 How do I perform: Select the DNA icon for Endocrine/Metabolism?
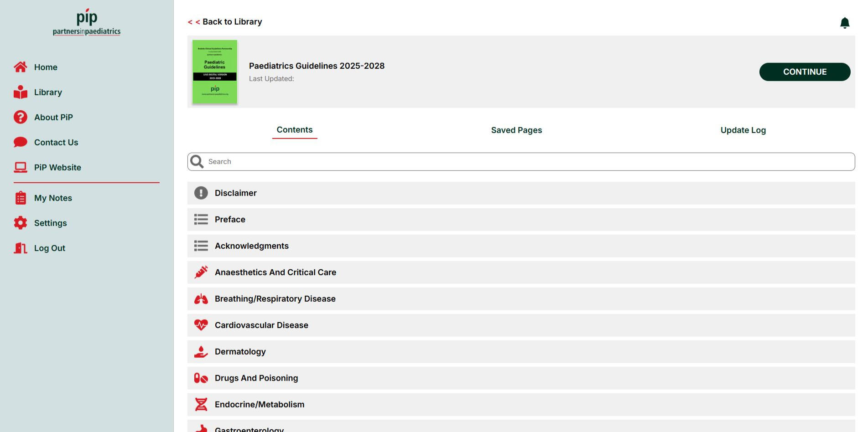[201, 404]
